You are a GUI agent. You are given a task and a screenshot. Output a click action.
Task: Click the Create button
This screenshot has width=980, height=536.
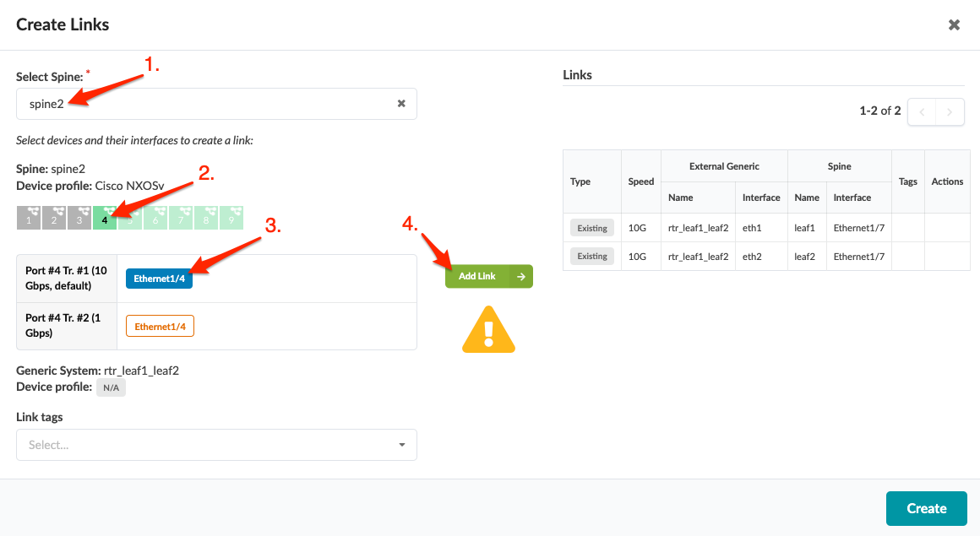pyautogui.click(x=926, y=508)
